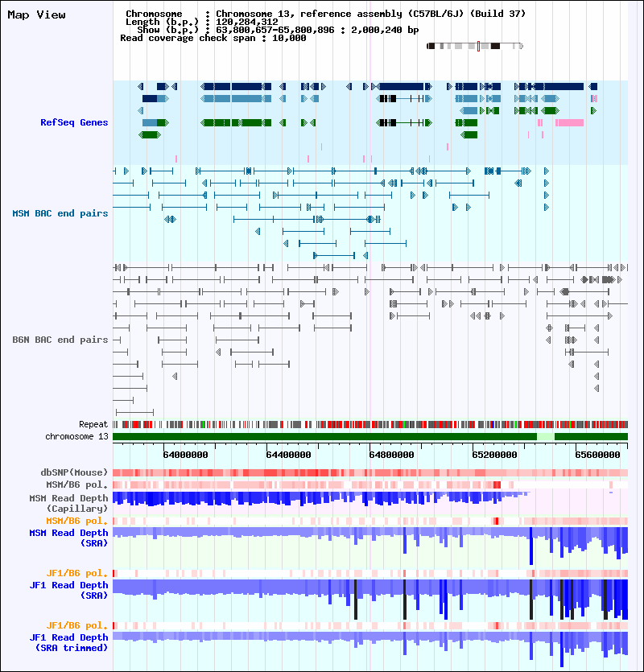Open MSM Read Depth (SRA) link

coord(68,538)
